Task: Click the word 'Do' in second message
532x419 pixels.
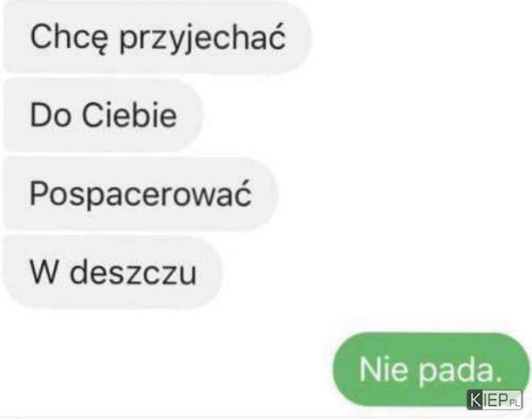Action: point(51,115)
